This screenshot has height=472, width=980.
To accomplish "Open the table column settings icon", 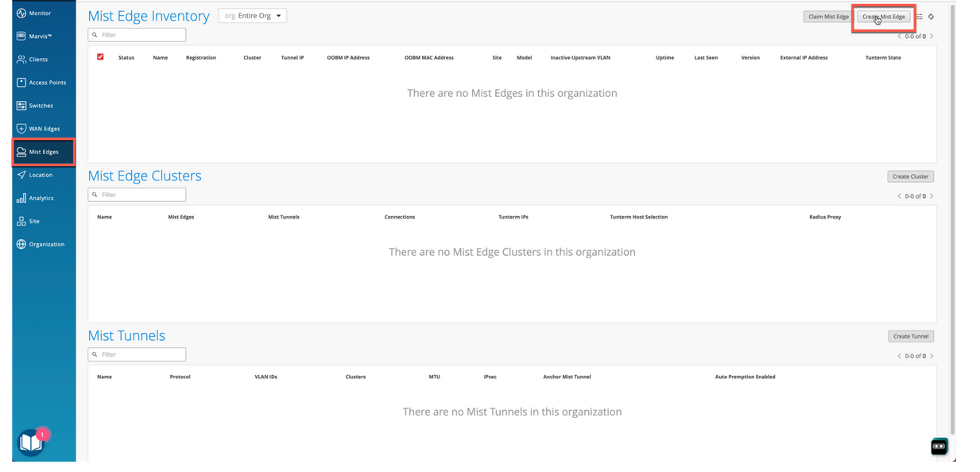I will click(920, 17).
